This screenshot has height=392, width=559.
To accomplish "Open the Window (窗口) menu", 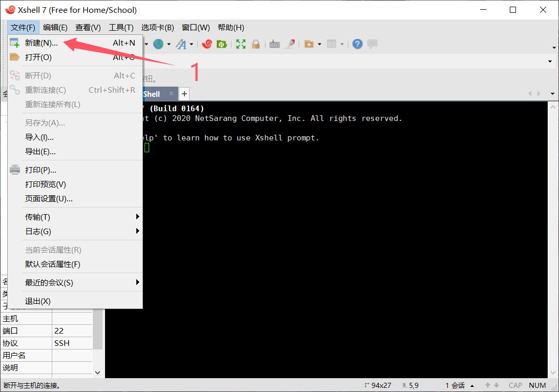I will click(196, 28).
